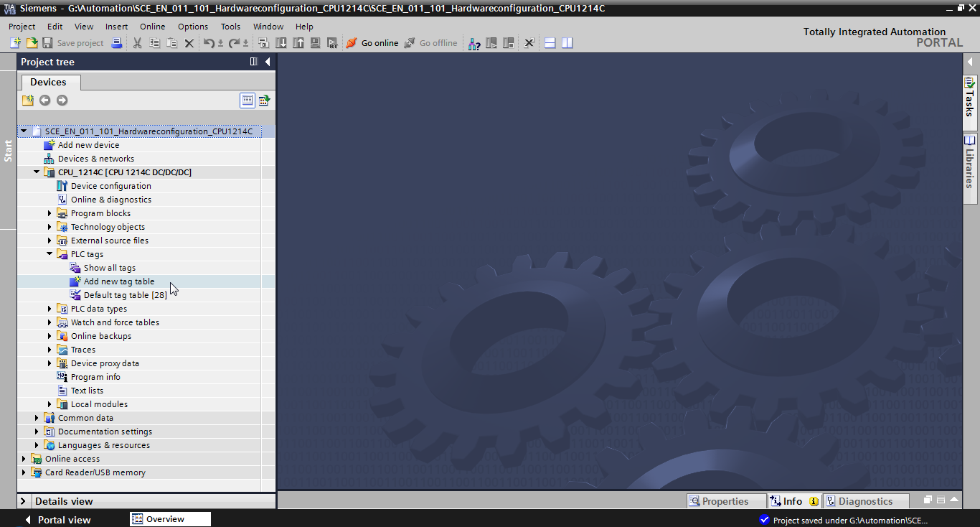This screenshot has width=980, height=527.
Task: Start runtime on the PC icon
Action: pos(332,43)
